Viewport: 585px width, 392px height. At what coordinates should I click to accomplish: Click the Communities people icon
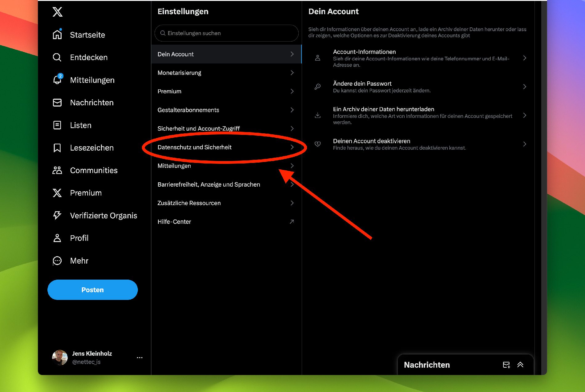[57, 170]
